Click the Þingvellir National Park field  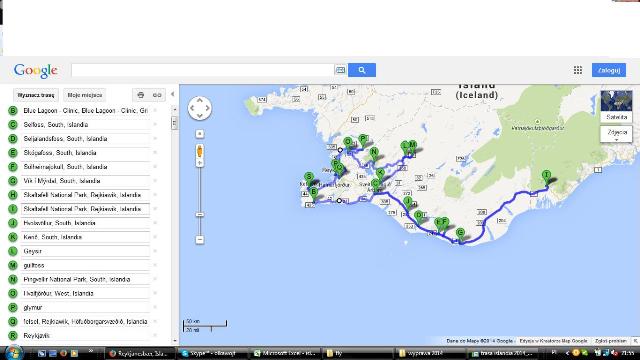click(86, 279)
